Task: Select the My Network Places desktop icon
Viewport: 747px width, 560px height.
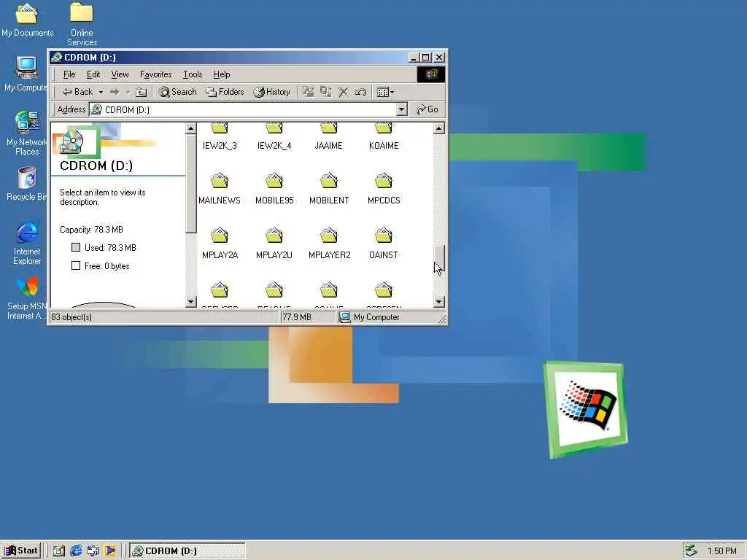Action: (x=27, y=133)
